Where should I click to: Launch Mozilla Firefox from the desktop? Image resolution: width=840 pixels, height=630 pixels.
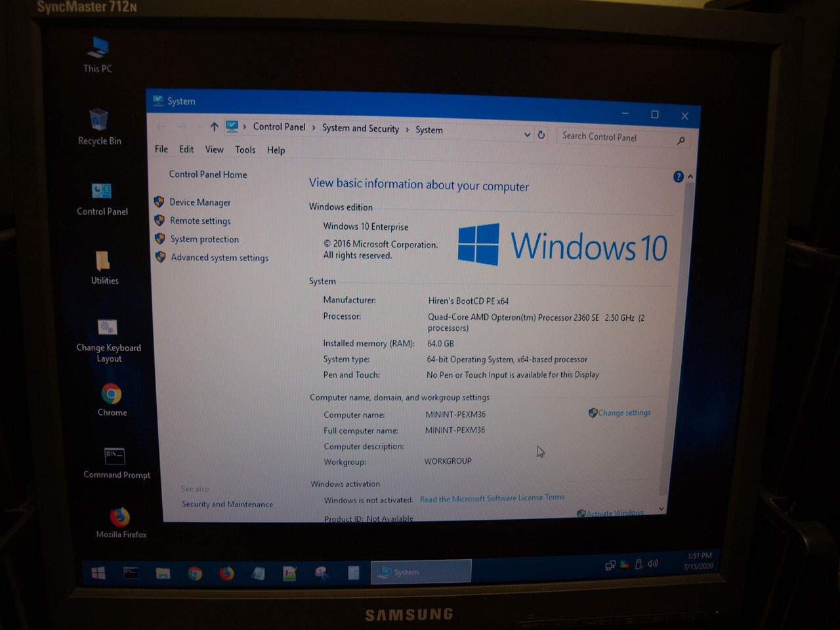coord(121,523)
